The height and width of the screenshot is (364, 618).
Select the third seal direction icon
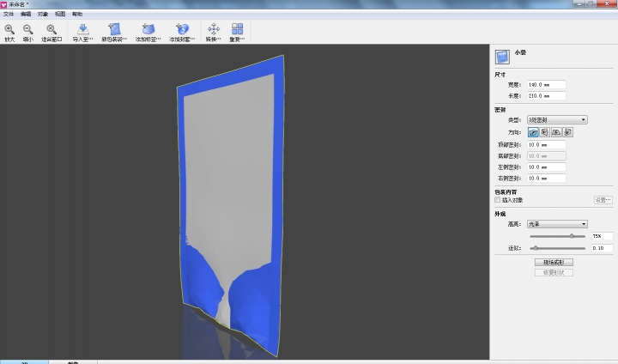tap(556, 132)
